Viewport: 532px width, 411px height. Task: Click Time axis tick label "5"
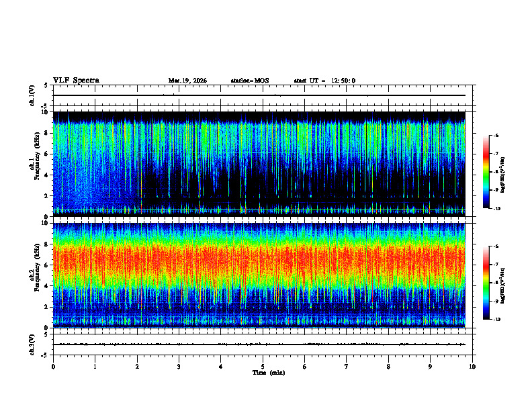tap(263, 367)
